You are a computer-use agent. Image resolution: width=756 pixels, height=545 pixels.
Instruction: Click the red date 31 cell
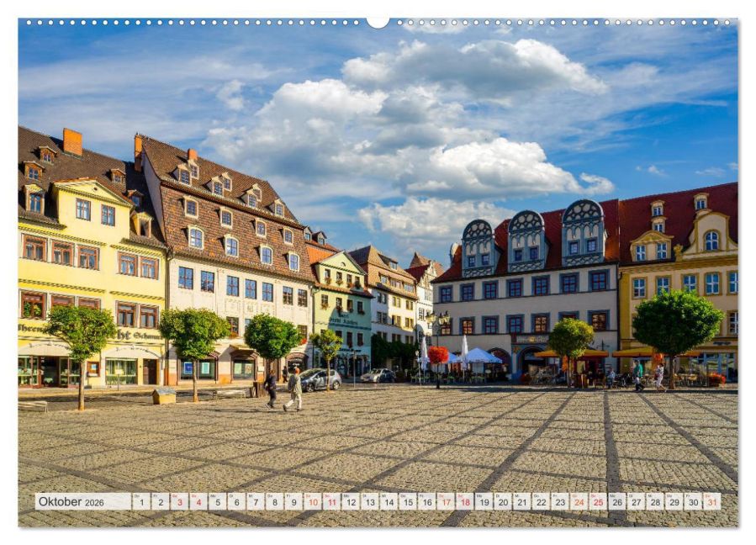click(712, 501)
